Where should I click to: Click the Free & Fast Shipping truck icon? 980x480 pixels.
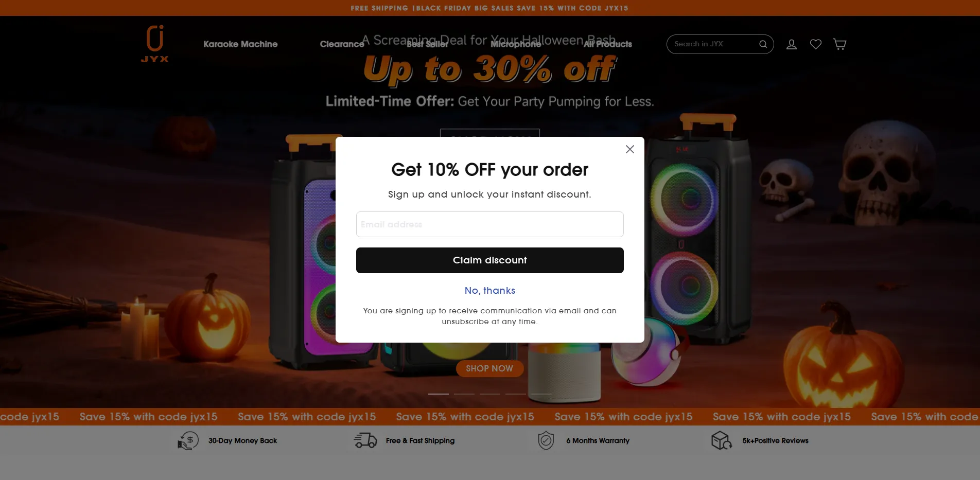click(365, 440)
